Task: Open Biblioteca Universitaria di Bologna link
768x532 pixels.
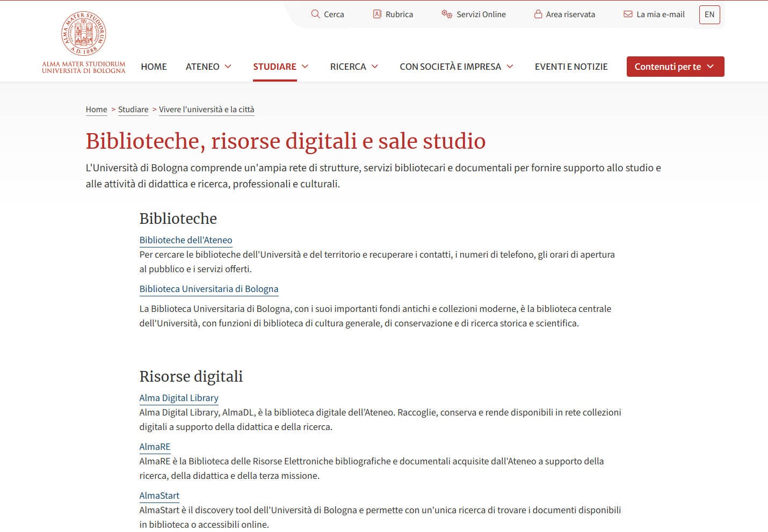Action: coord(209,289)
